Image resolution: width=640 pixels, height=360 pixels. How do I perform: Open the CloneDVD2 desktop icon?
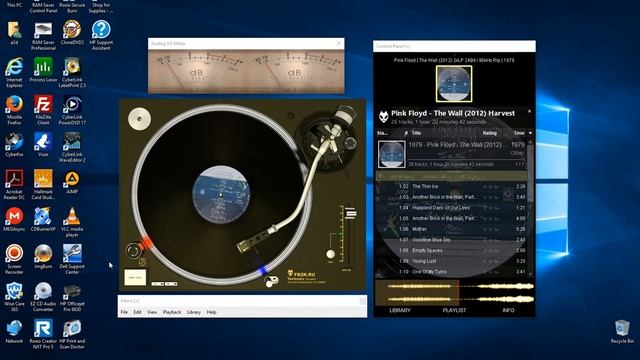(72, 33)
